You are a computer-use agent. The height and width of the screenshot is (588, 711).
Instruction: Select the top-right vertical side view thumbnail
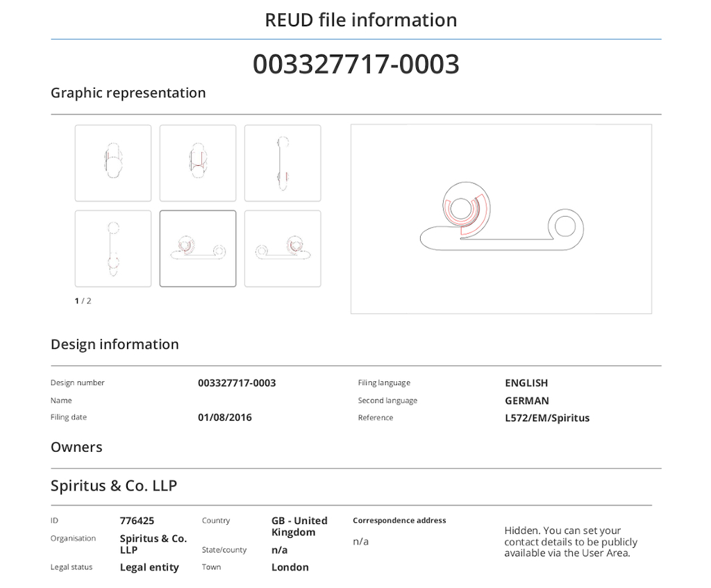pos(283,163)
